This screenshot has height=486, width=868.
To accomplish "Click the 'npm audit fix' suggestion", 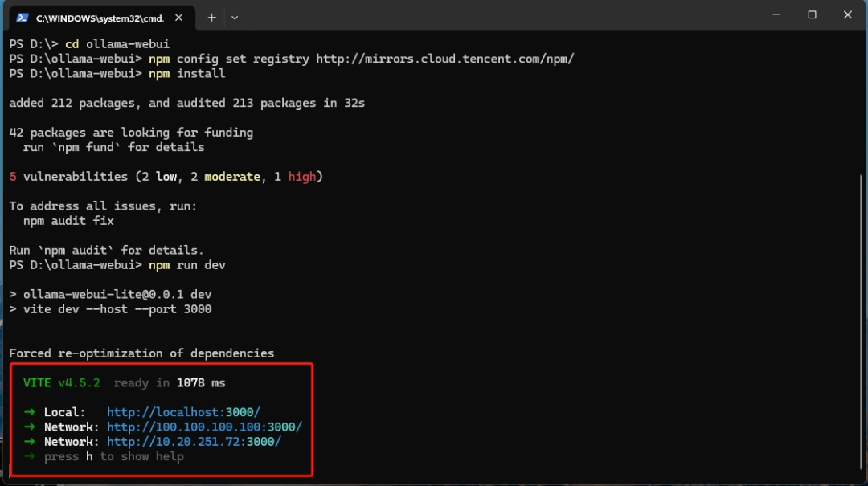I will [68, 221].
